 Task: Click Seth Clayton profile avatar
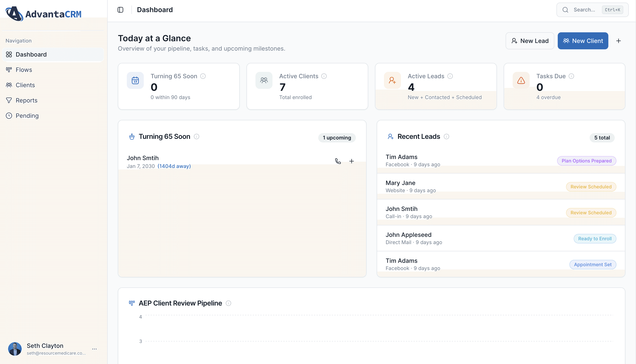coord(15,349)
